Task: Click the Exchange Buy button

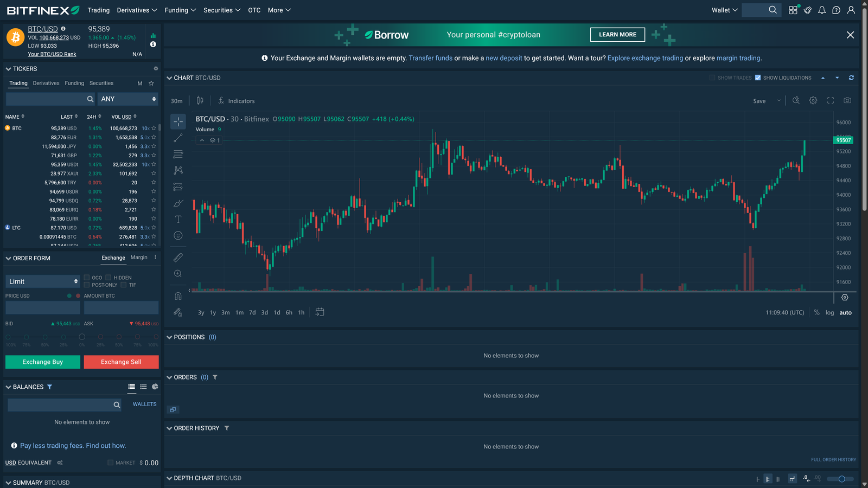Action: 42,362
